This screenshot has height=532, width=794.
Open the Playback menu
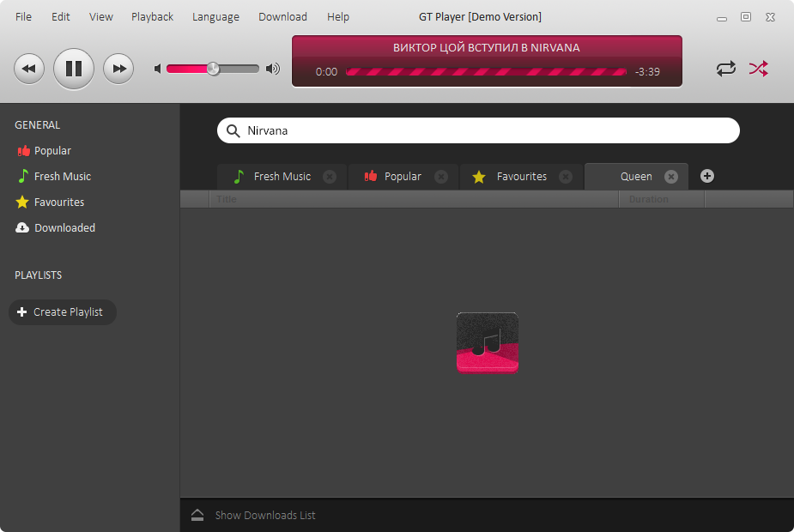152,16
